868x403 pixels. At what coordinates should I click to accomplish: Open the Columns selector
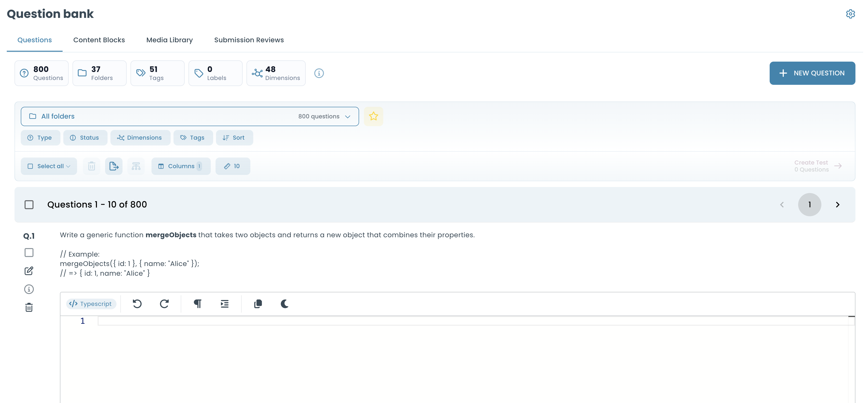click(181, 166)
